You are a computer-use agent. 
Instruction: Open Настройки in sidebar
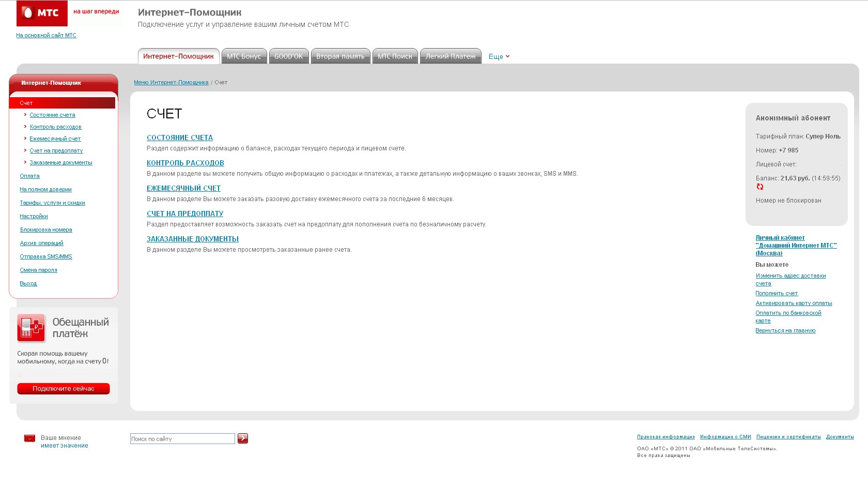point(34,216)
